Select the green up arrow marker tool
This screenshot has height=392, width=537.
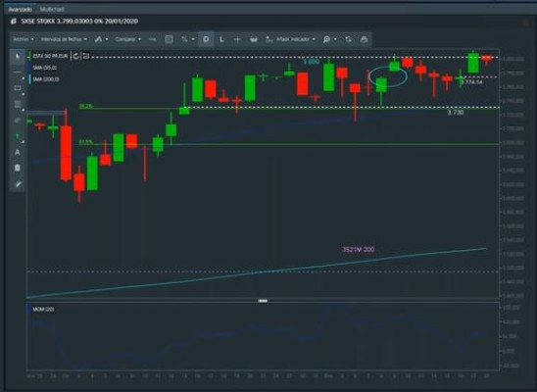tap(18, 136)
